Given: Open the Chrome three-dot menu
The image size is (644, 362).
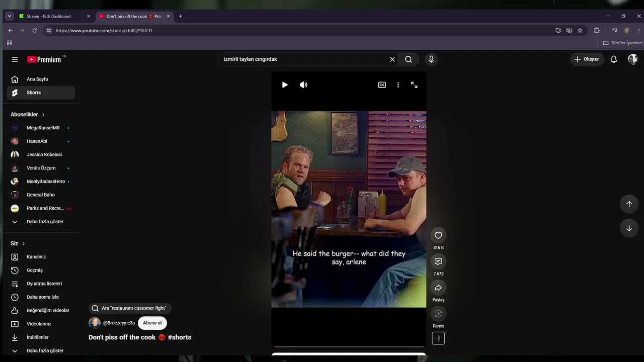Looking at the screenshot, I should [638, 31].
